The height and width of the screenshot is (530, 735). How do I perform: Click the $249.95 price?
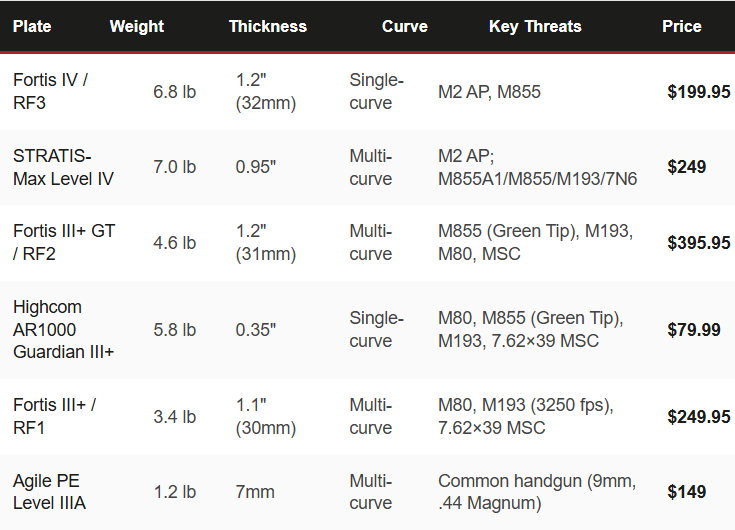(698, 416)
